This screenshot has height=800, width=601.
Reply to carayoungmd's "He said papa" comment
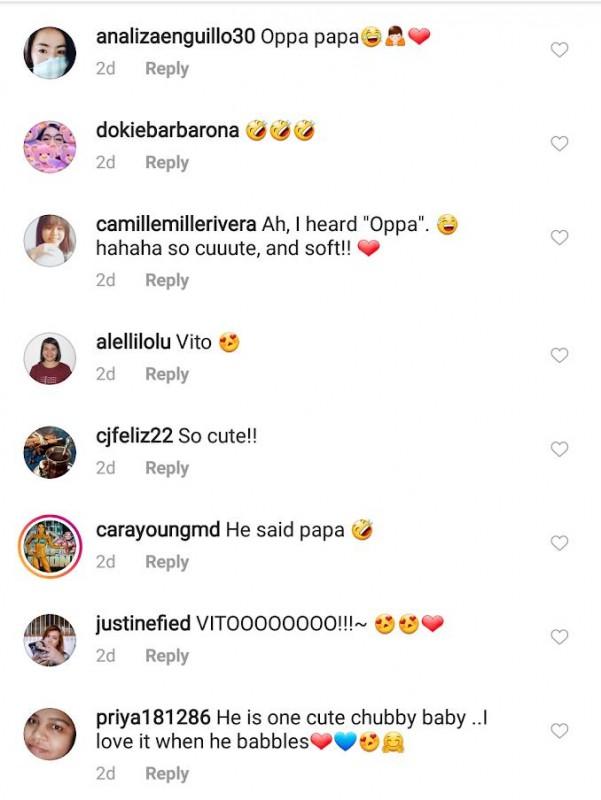[x=167, y=563]
